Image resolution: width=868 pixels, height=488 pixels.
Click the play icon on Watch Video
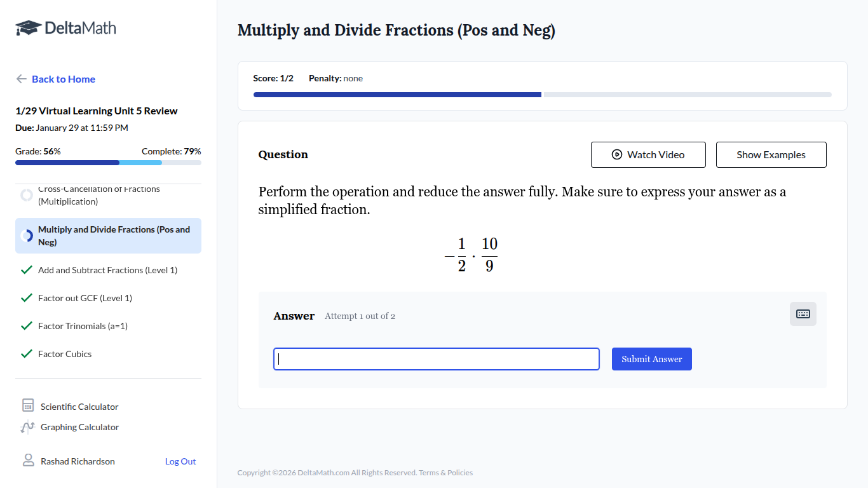[616, 154]
